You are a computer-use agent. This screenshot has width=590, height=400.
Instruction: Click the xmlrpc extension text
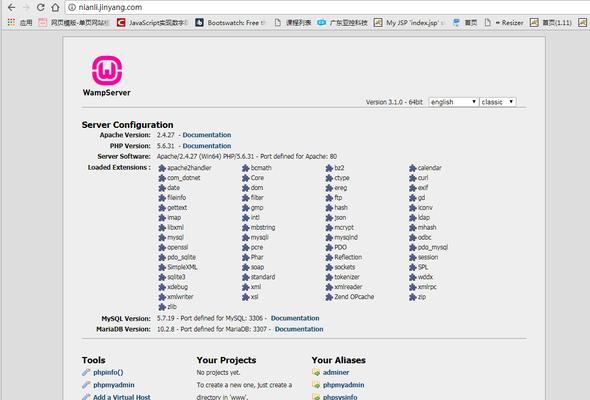point(427,287)
